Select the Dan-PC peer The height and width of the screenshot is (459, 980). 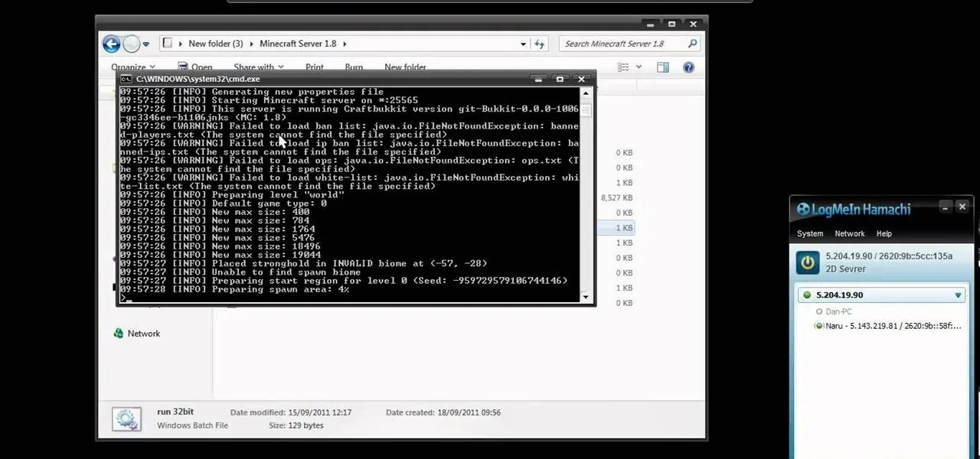(838, 311)
